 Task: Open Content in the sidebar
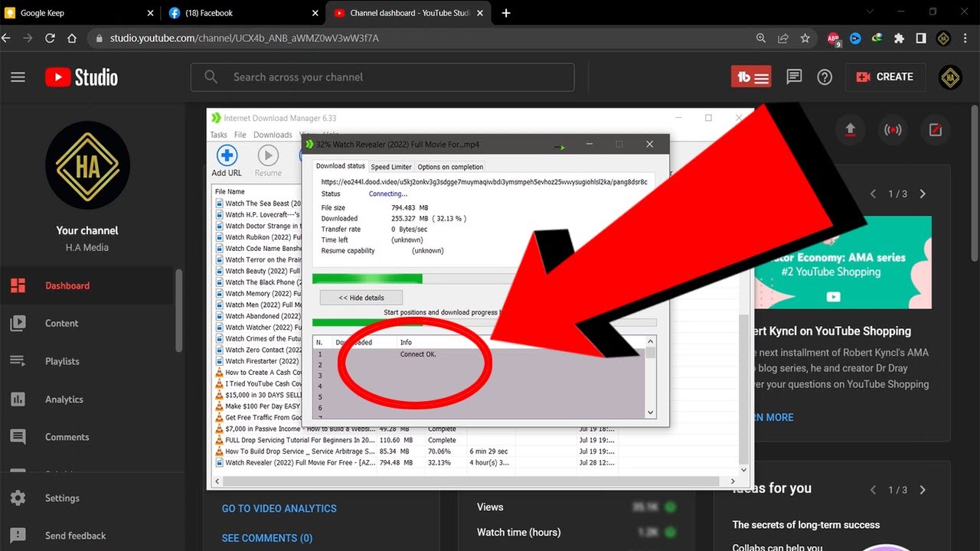[87, 324]
